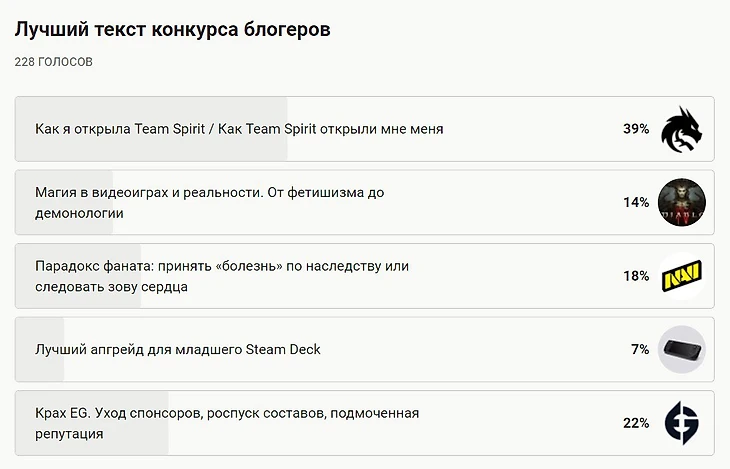Viewport: 730px width, 469px height.
Task: Click the '228 голосов' vote counter
Action: point(54,62)
